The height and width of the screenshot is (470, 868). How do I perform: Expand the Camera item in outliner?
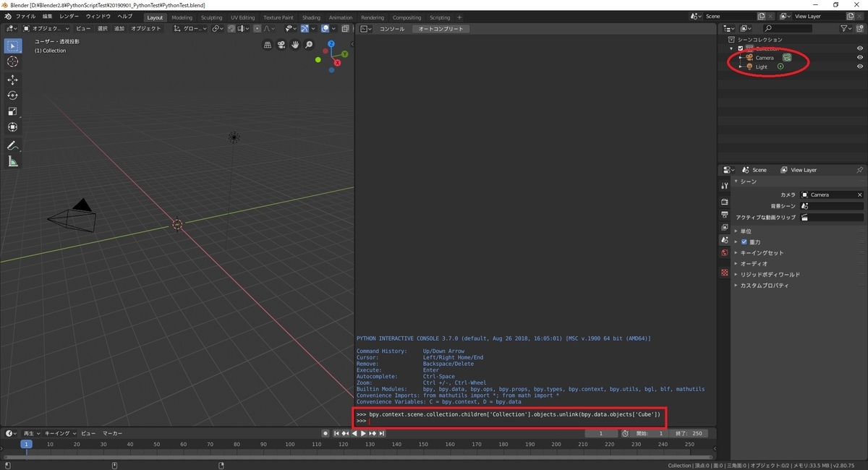pyautogui.click(x=741, y=57)
